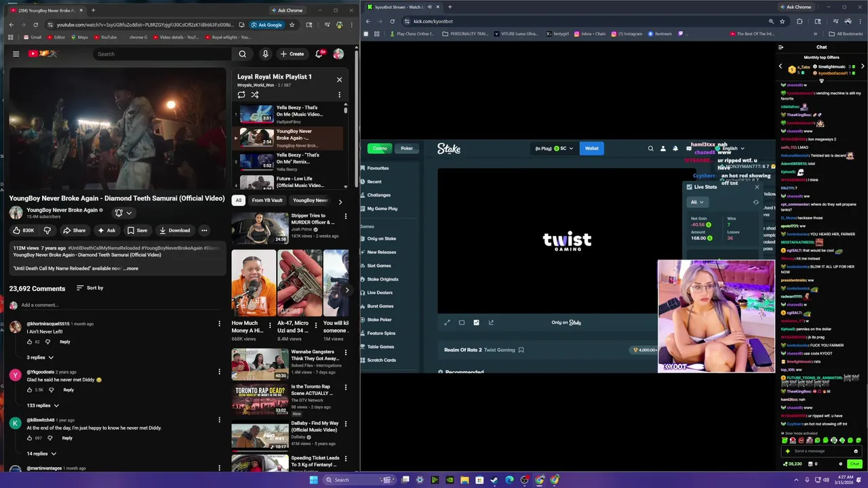This screenshot has width=868, height=488.
Task: Expand the 133 replies thread
Action: tap(43, 405)
